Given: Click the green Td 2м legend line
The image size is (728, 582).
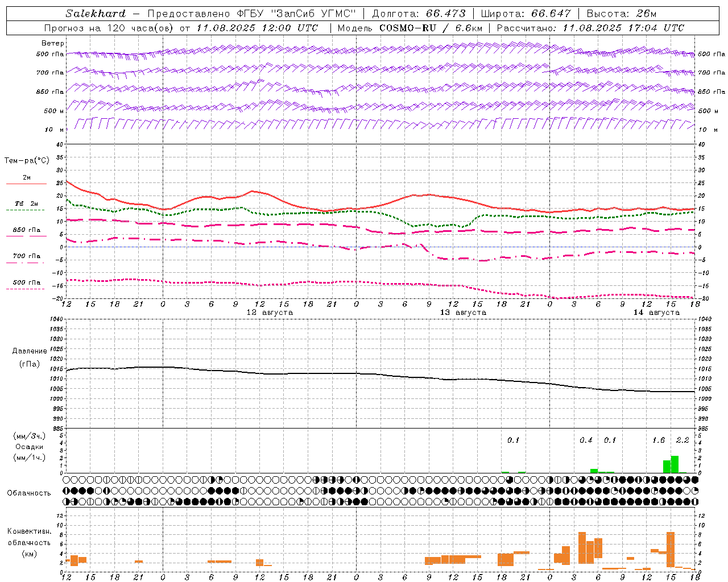Looking at the screenshot, I should (25, 210).
